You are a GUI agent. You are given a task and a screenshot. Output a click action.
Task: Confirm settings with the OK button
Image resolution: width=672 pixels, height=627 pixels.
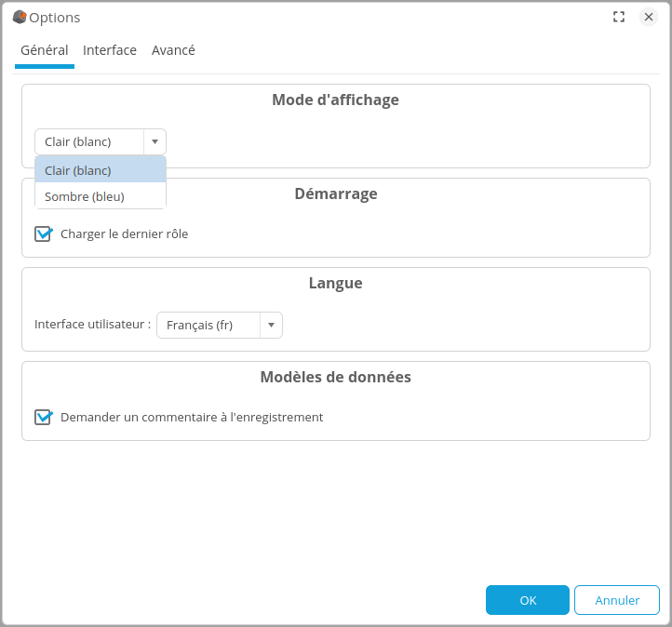click(527, 600)
